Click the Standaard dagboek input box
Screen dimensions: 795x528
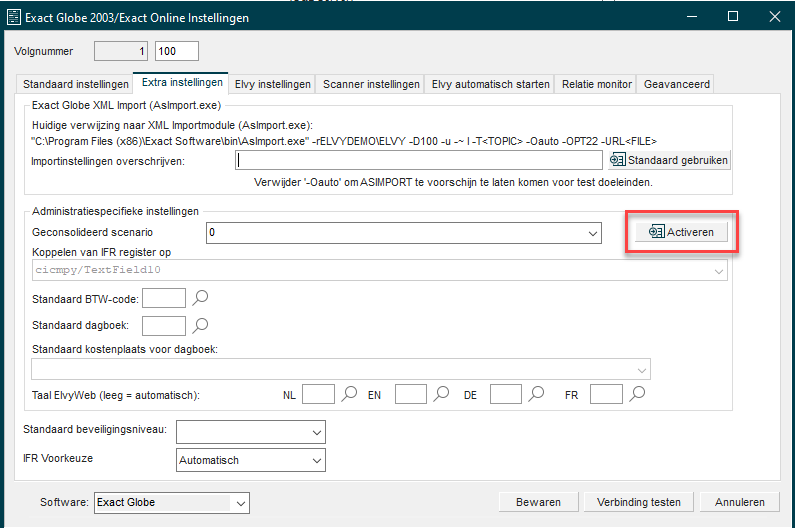click(164, 326)
